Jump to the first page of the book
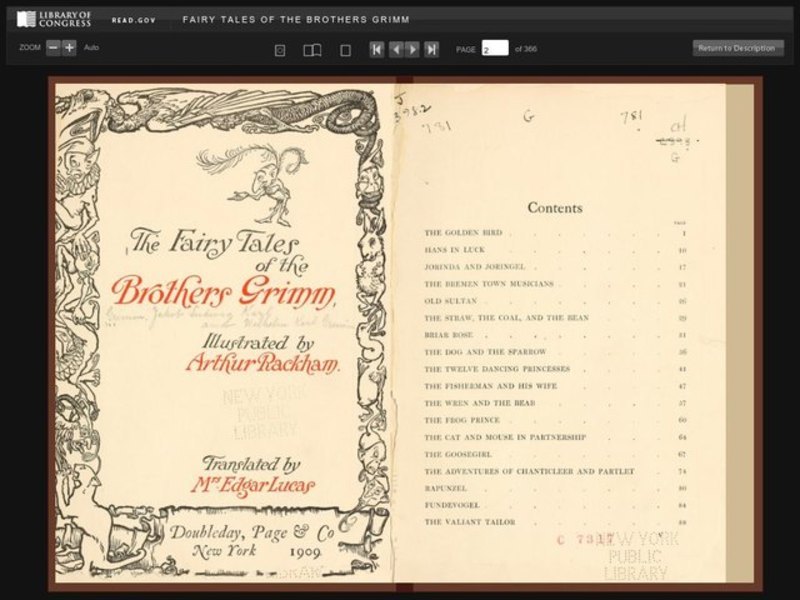 point(376,48)
